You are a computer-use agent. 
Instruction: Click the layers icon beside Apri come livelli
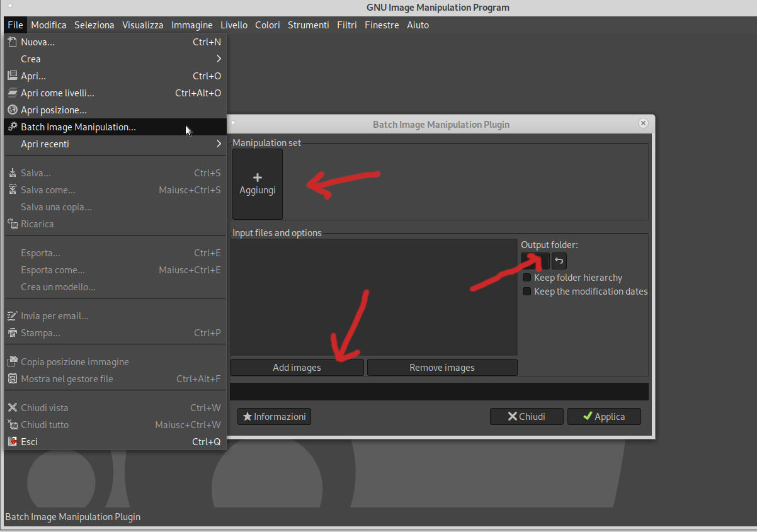pos(12,93)
